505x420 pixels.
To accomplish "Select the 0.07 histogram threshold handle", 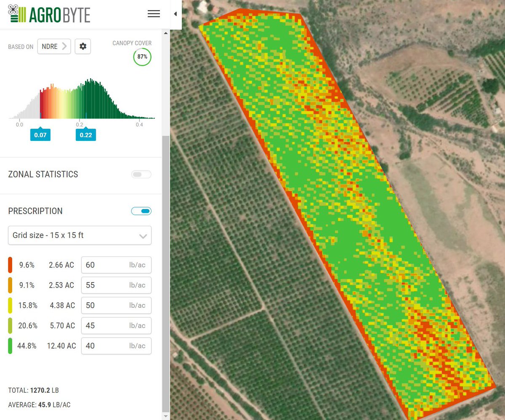I will (x=40, y=135).
